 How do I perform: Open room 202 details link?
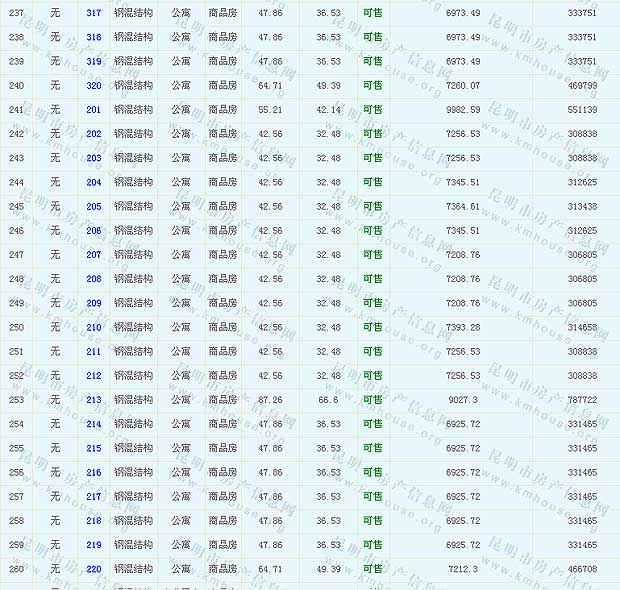[94, 134]
